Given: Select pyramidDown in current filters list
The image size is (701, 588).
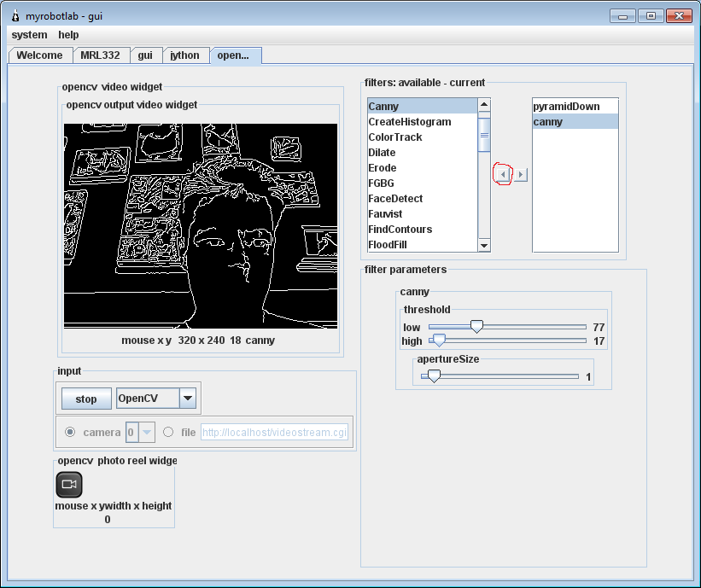Looking at the screenshot, I should (566, 107).
